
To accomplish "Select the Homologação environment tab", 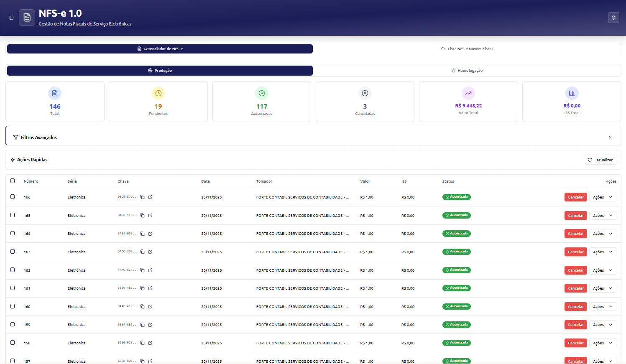I will tap(467, 71).
